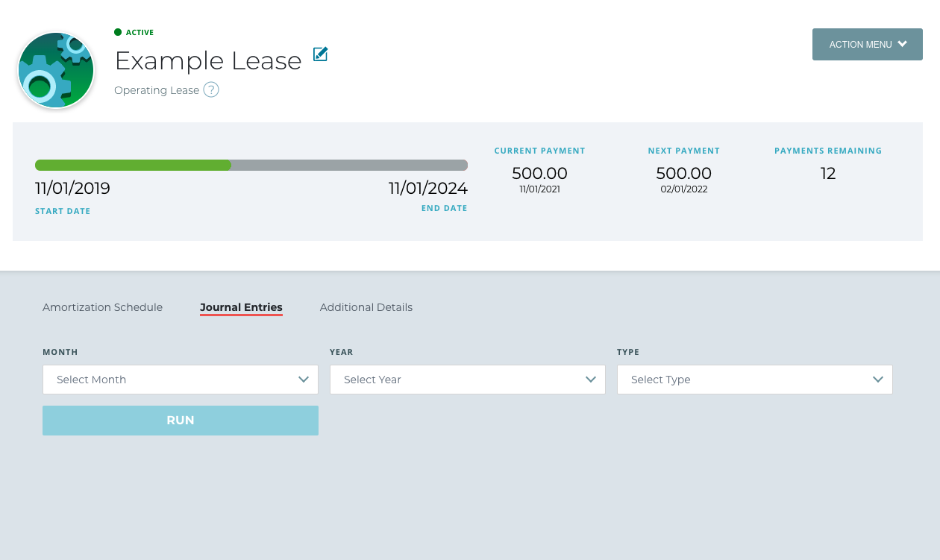Click the Month dropdown chevron arrow

tap(304, 380)
